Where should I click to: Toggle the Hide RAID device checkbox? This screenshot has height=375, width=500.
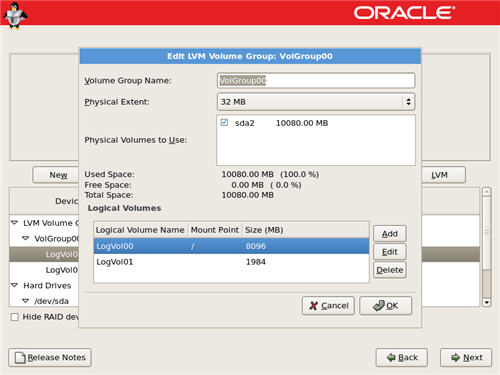[15, 317]
